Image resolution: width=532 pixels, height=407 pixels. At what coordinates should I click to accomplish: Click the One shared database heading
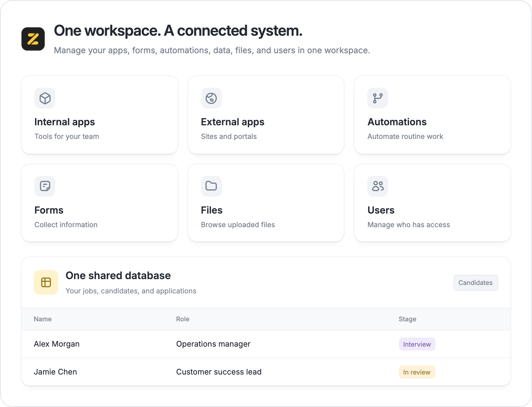click(x=118, y=276)
